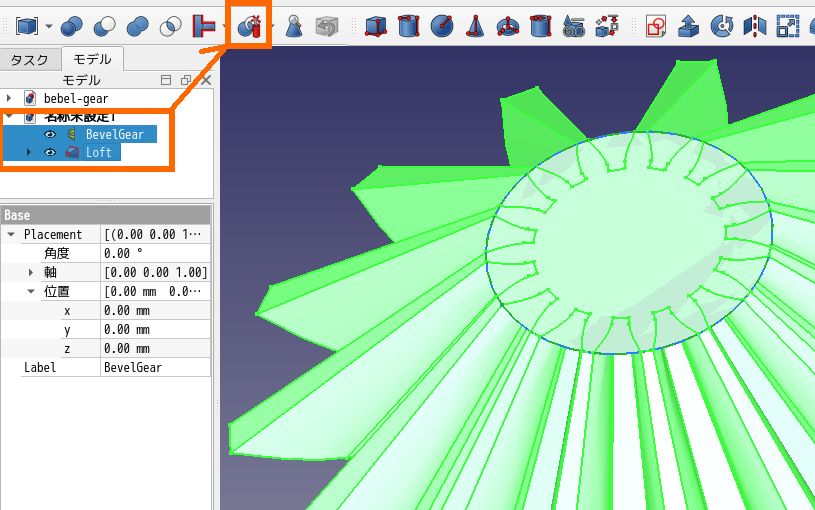The width and height of the screenshot is (815, 510).
Task: Click the Mirror tool icon
Action: [x=753, y=26]
